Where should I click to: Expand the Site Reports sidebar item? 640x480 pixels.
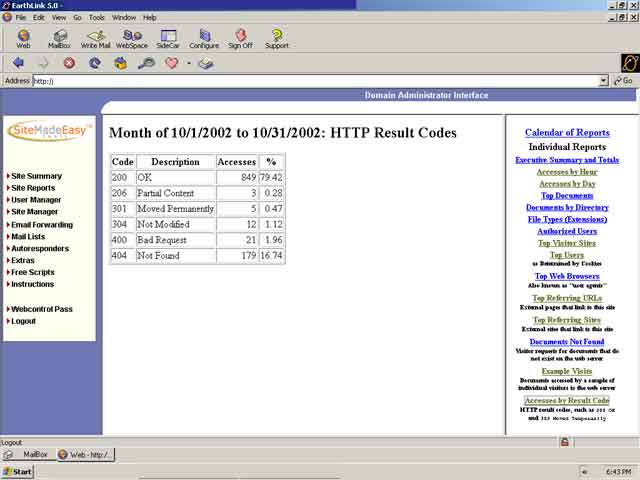33,188
